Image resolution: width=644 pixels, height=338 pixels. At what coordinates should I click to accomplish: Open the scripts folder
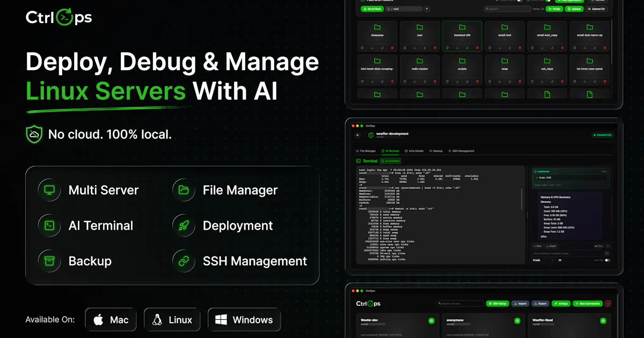pyautogui.click(x=462, y=69)
